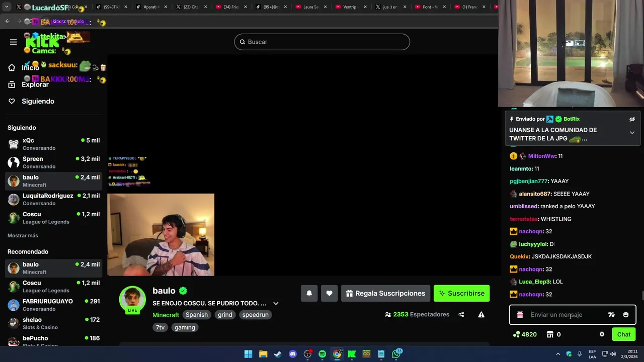The height and width of the screenshot is (362, 644).
Task: Open FABRIURUGUAYO recommended channel
Action: point(53,305)
